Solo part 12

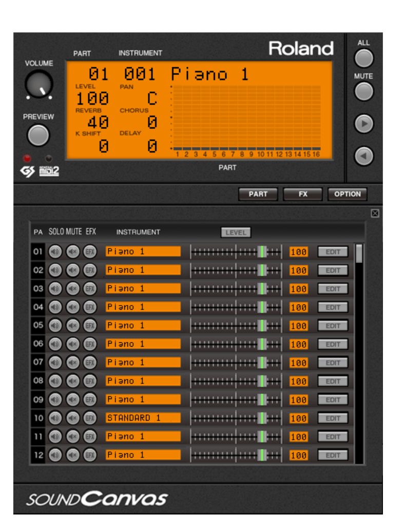[x=55, y=455]
